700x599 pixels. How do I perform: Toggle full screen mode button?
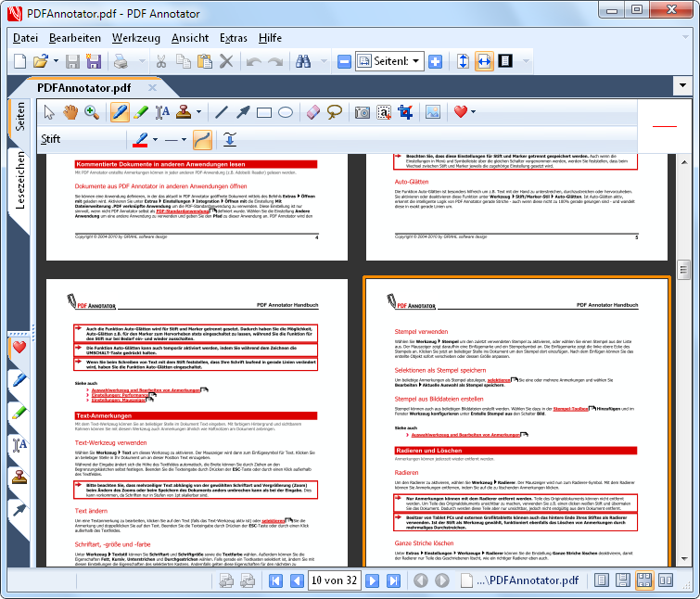(505, 61)
